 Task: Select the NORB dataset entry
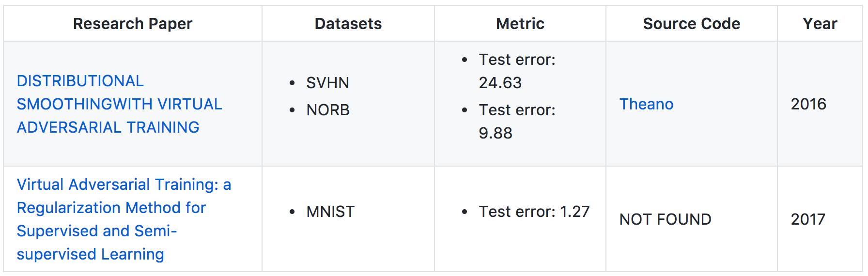(x=328, y=110)
